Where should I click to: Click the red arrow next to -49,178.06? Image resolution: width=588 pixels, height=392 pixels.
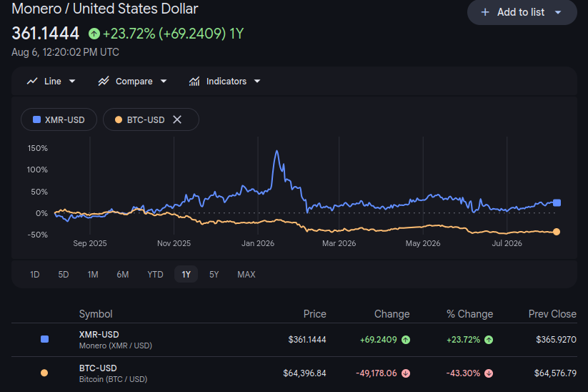click(x=406, y=373)
